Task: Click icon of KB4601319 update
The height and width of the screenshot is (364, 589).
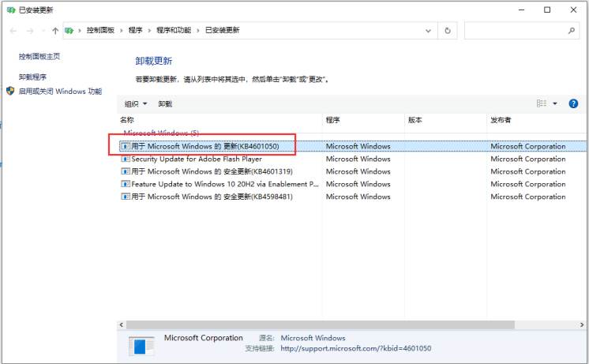Action: 126,171
